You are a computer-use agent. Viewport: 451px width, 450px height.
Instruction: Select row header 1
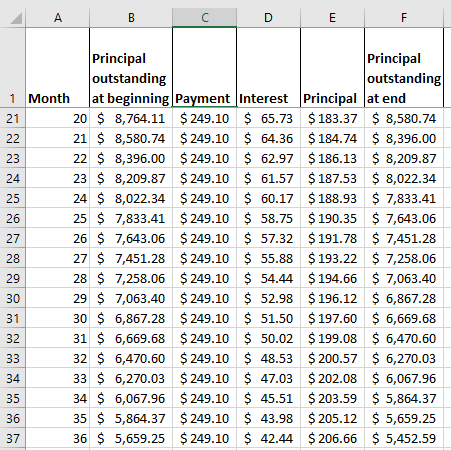coord(12,68)
